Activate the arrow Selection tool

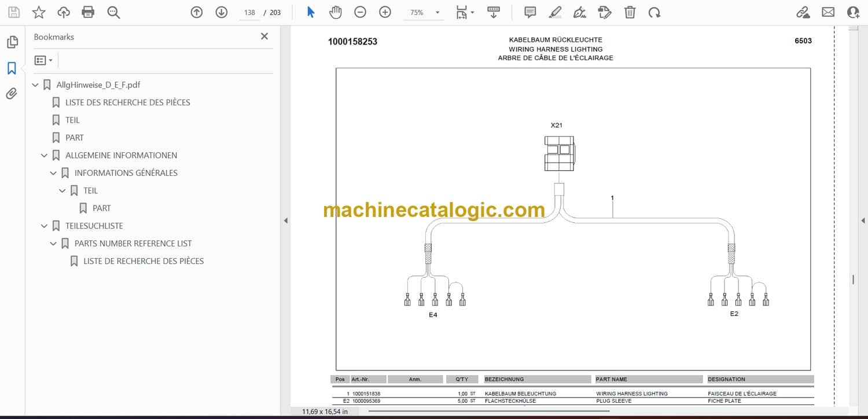[311, 12]
